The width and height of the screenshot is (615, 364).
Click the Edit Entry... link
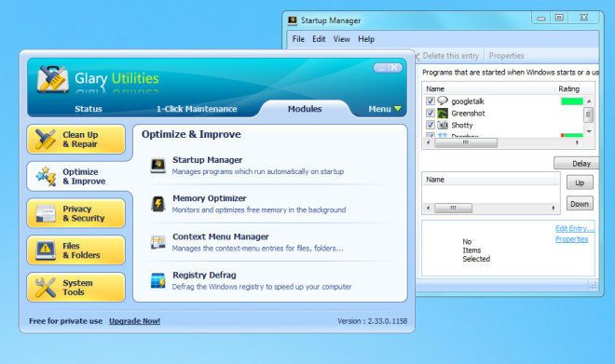coord(575,228)
